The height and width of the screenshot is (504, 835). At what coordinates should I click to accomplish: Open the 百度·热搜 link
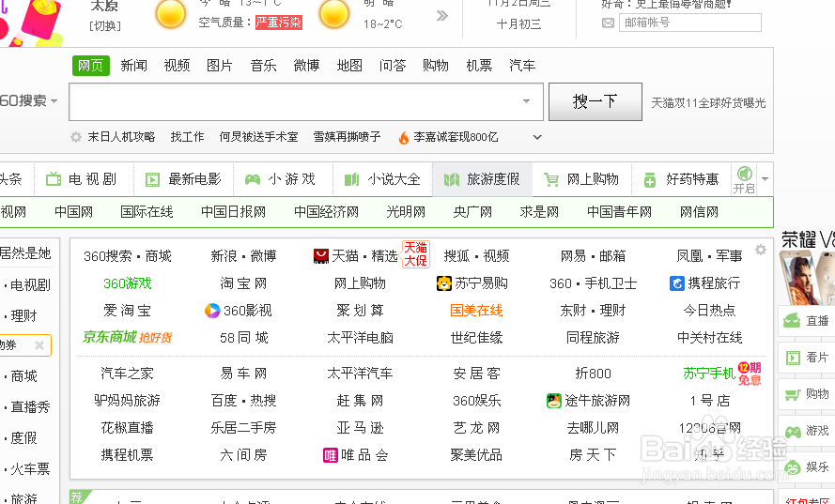(244, 400)
